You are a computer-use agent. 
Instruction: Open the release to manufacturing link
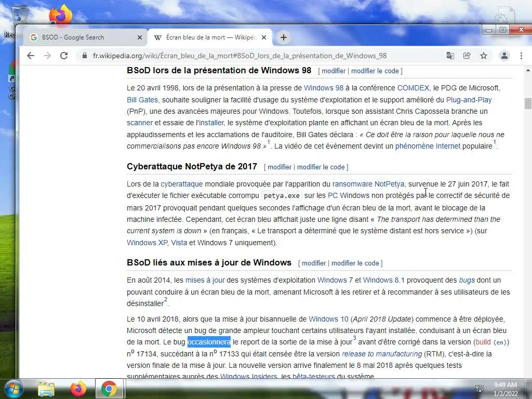pos(382,354)
